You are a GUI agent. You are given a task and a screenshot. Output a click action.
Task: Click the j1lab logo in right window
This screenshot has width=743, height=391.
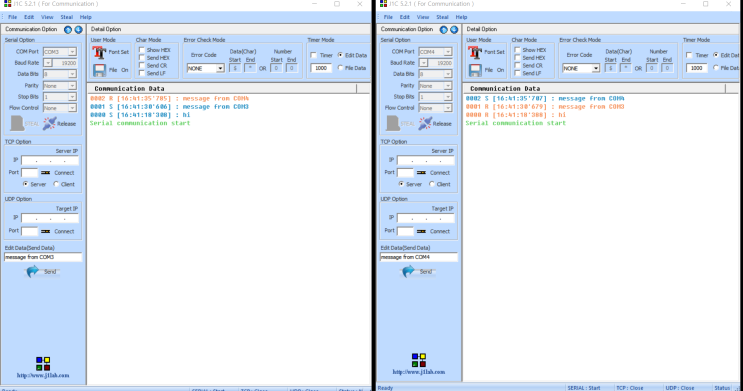click(x=419, y=360)
